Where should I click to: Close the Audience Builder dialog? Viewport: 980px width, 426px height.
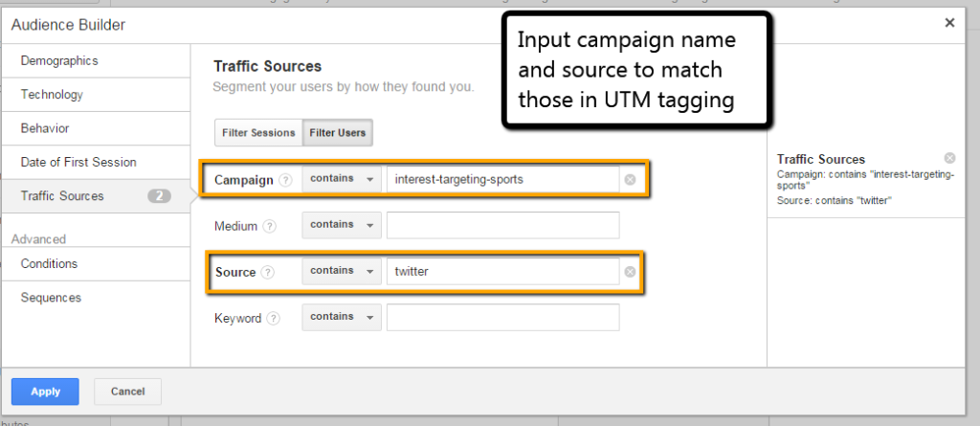(x=949, y=23)
